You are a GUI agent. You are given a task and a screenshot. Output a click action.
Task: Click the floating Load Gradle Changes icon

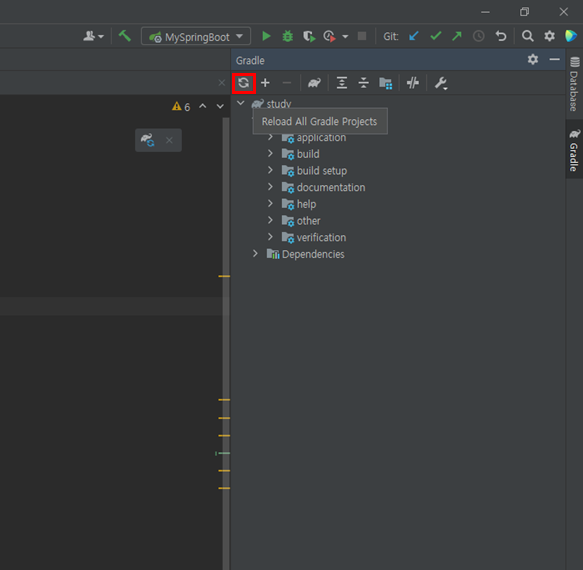(148, 140)
